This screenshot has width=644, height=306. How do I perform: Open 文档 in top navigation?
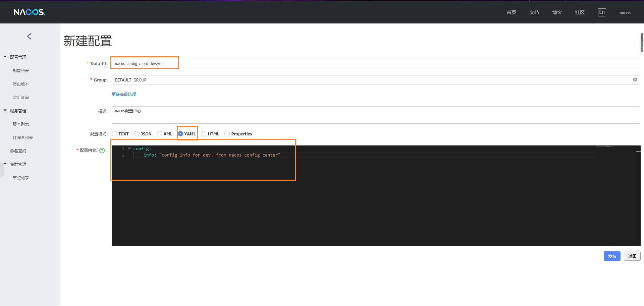pyautogui.click(x=534, y=12)
